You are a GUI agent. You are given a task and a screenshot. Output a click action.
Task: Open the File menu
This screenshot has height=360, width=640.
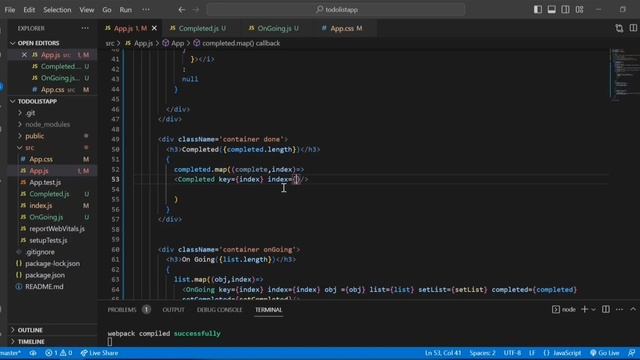10,9
